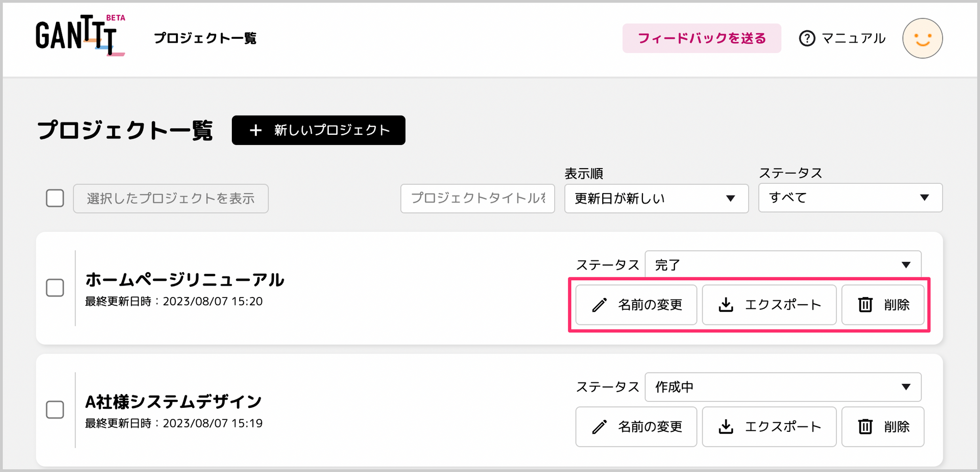Click the フィードバックを送る button
Viewport: 980px width, 472px height.
pos(702,38)
